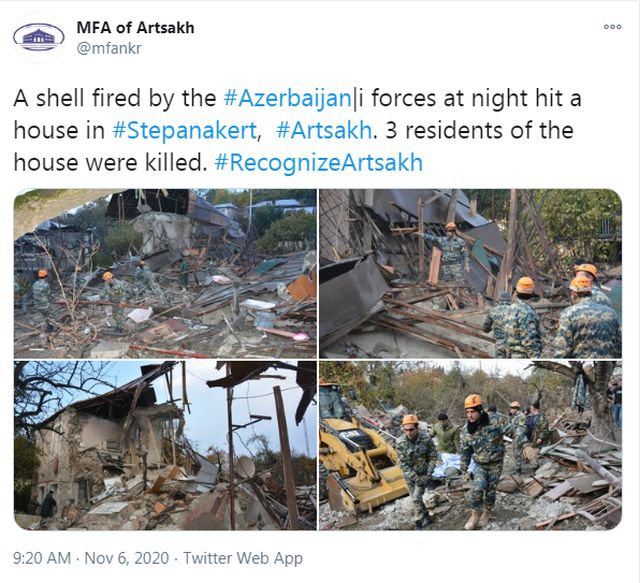Open the Twitter Web App source link
Viewport: 640px width, 583px height.
(243, 558)
